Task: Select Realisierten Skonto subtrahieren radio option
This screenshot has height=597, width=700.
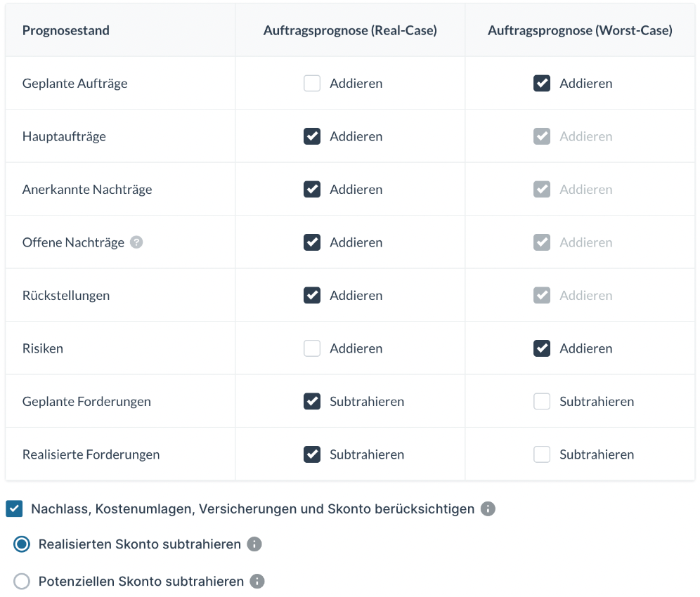Action: 22,544
